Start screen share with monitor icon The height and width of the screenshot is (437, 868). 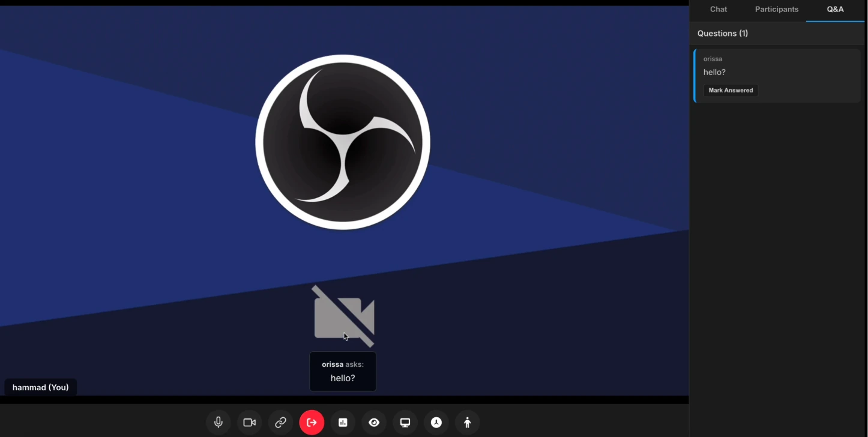click(x=406, y=423)
